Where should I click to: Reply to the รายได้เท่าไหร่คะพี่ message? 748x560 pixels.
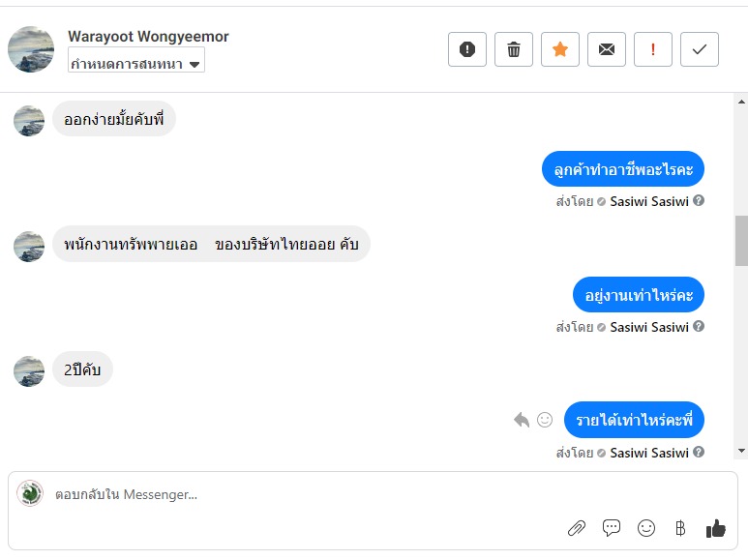click(522, 420)
